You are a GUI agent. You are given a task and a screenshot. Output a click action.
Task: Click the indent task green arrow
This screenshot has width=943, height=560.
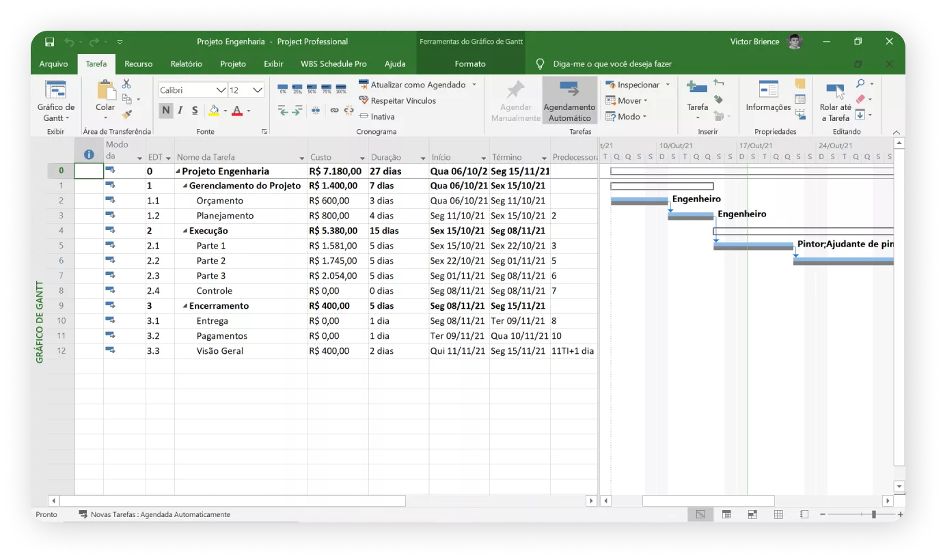(x=297, y=110)
